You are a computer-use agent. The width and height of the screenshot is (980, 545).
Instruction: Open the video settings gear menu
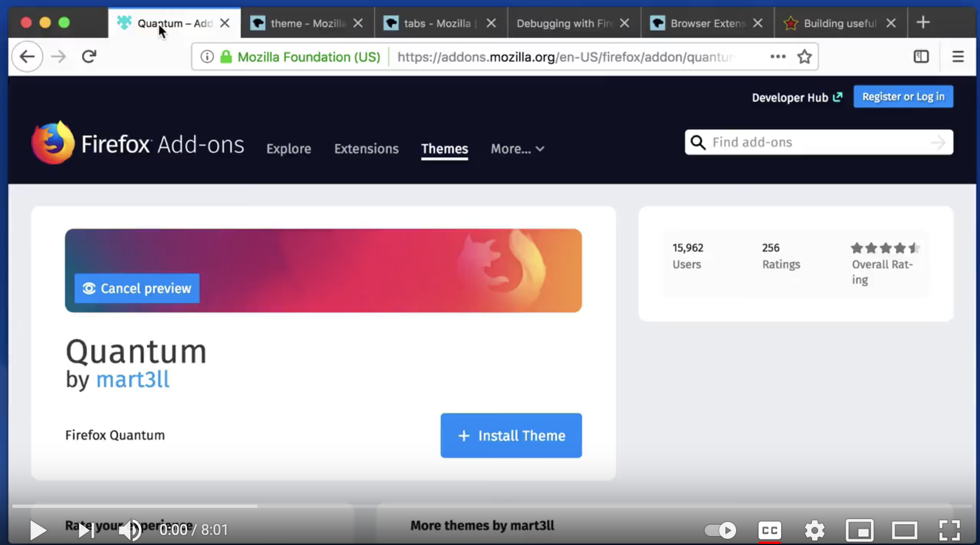tap(815, 530)
